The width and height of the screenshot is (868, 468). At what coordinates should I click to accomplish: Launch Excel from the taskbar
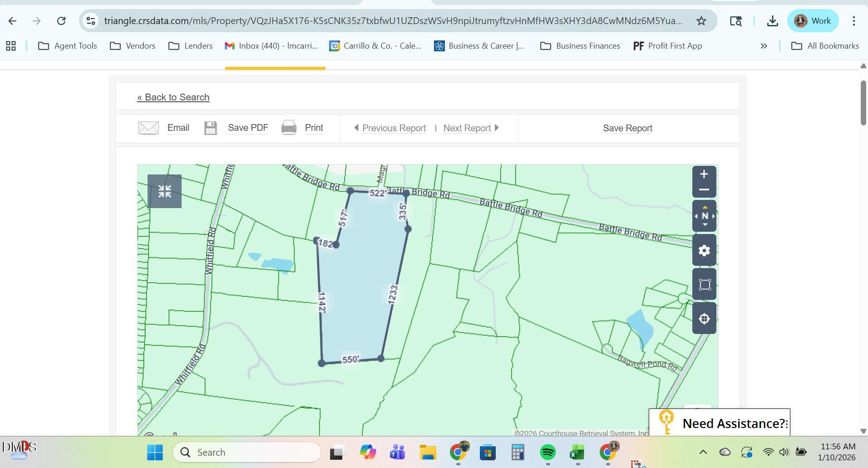point(577,452)
